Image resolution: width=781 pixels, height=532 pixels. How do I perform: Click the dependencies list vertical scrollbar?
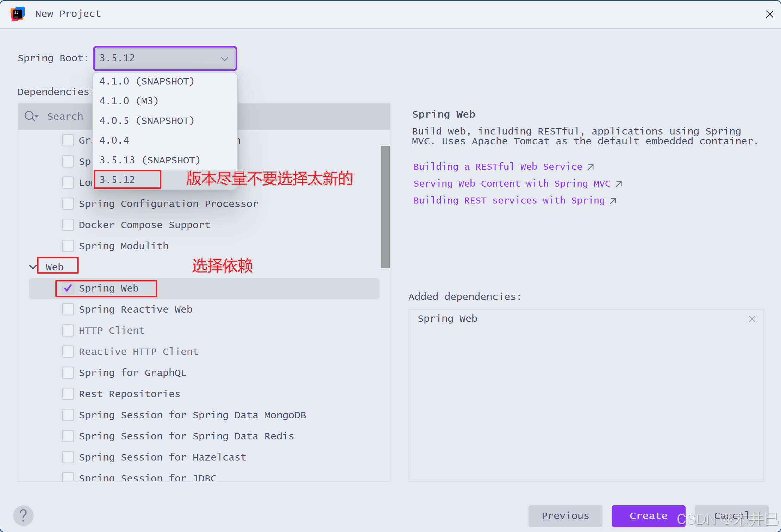click(x=385, y=207)
